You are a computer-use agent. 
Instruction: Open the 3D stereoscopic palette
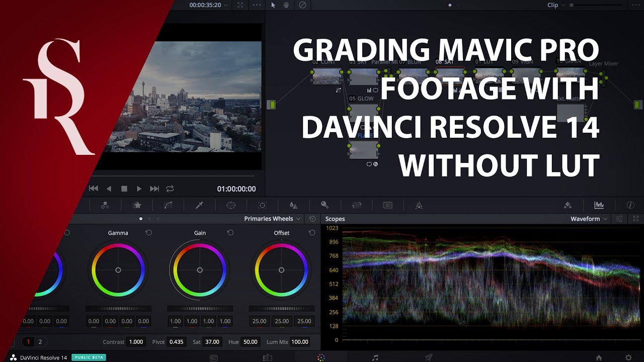point(387,205)
